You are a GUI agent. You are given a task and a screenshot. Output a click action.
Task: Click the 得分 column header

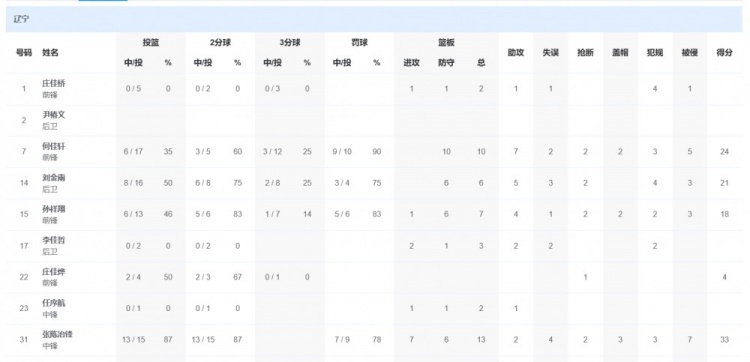point(725,53)
